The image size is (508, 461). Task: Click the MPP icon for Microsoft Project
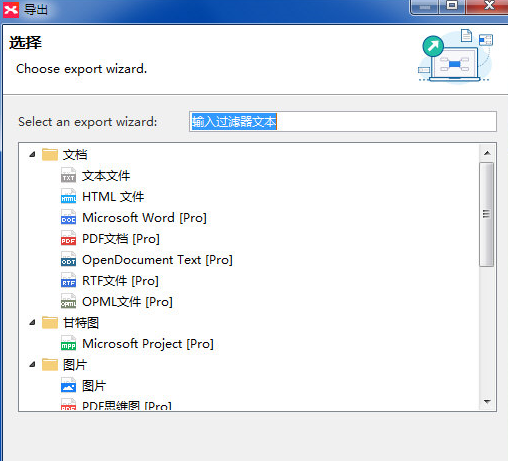tap(68, 343)
